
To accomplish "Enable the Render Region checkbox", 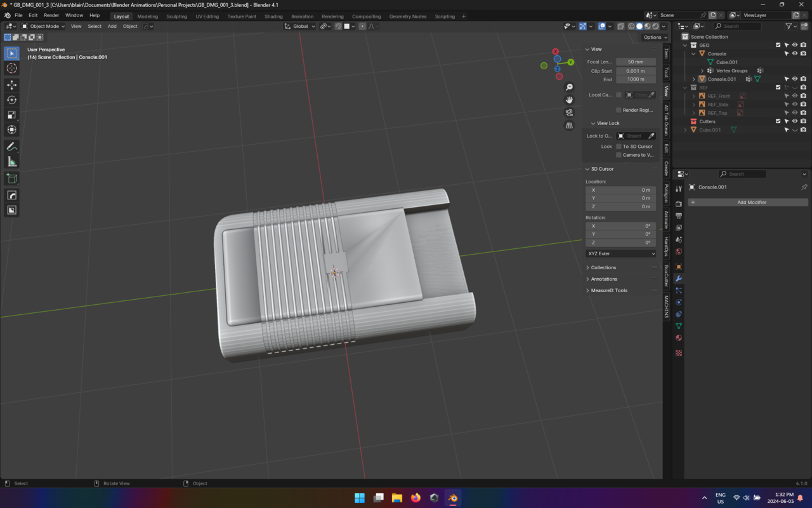I will point(619,110).
